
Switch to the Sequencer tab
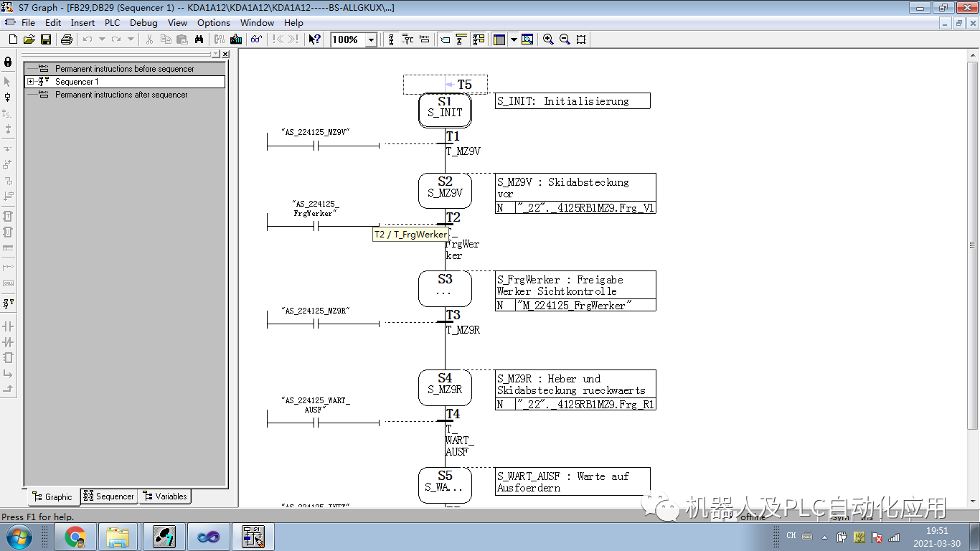pos(108,496)
